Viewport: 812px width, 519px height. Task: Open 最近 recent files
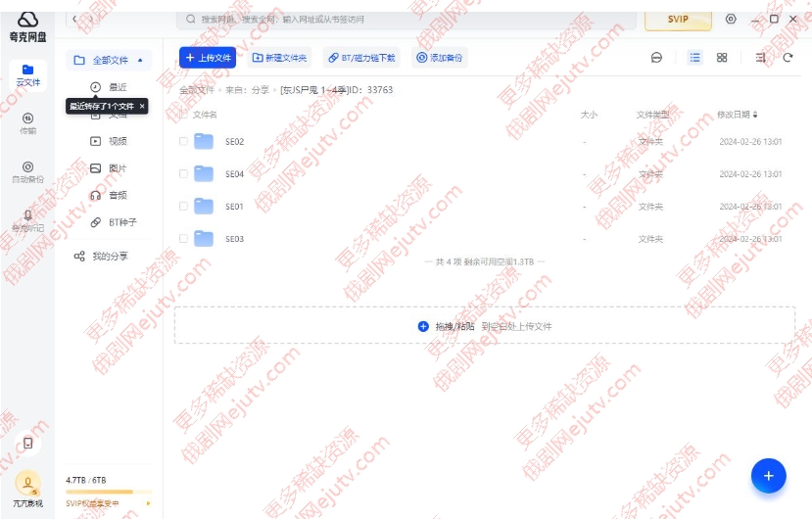pyautogui.click(x=109, y=87)
